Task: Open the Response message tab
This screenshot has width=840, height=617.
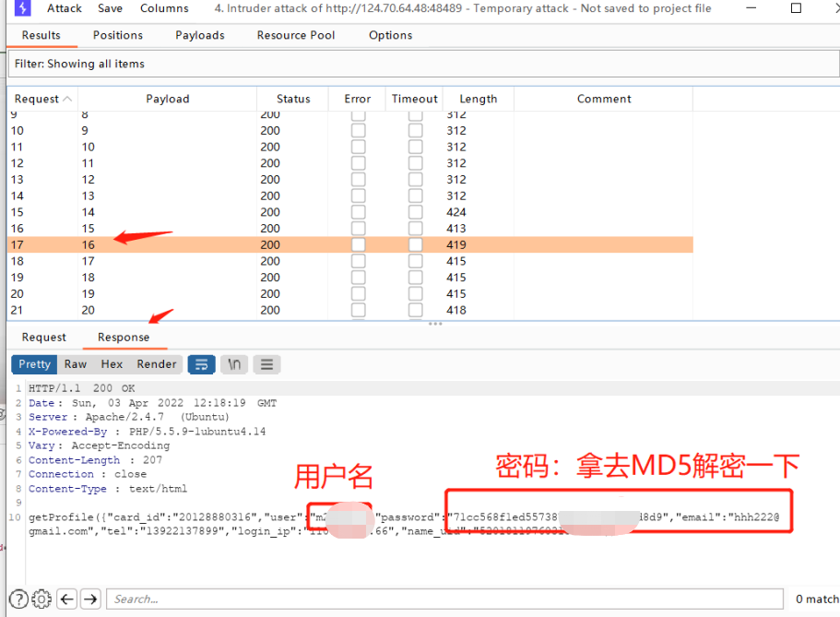Action: 124,338
